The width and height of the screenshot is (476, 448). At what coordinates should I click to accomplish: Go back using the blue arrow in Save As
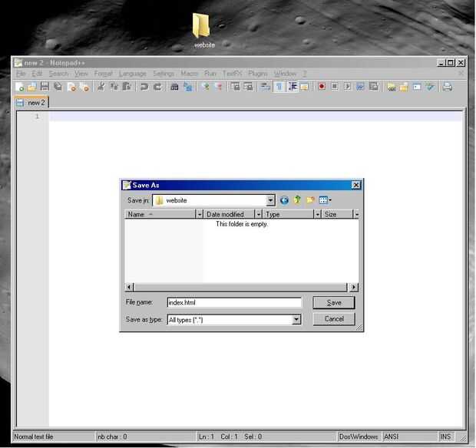pyautogui.click(x=284, y=200)
